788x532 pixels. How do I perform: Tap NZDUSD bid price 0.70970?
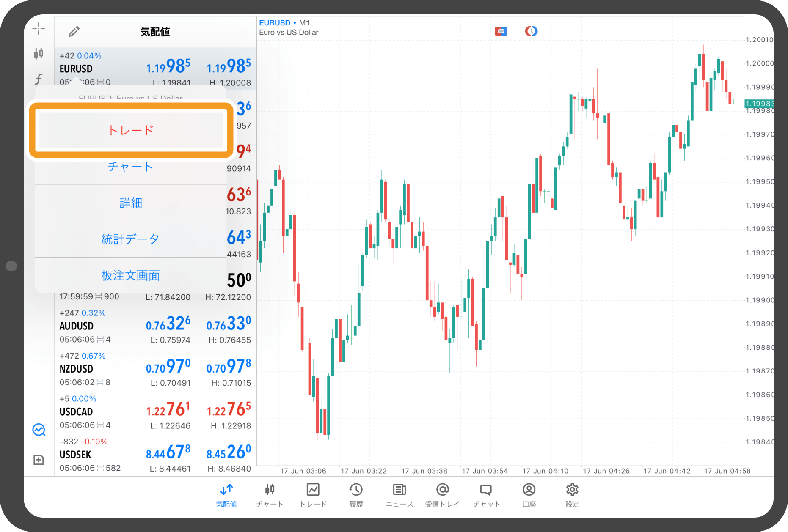(x=168, y=366)
